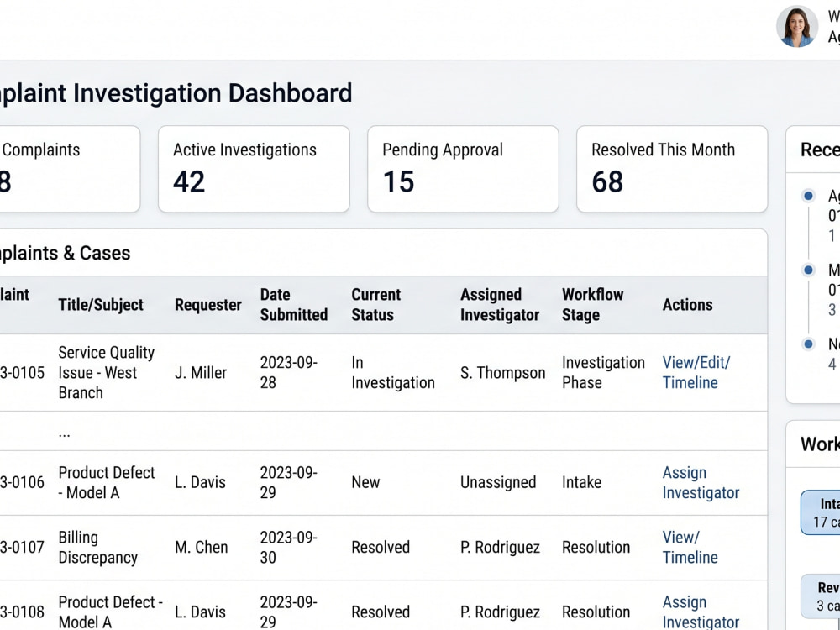Sort by the Date Submitted column header

[293, 305]
